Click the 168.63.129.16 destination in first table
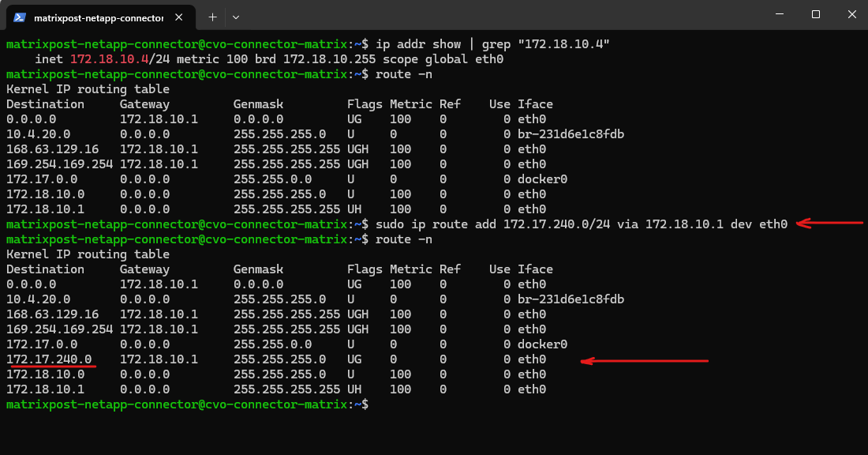868x455 pixels. (52, 149)
